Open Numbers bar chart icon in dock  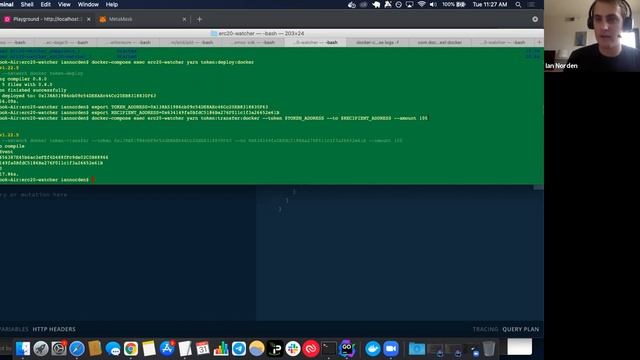(x=221, y=349)
